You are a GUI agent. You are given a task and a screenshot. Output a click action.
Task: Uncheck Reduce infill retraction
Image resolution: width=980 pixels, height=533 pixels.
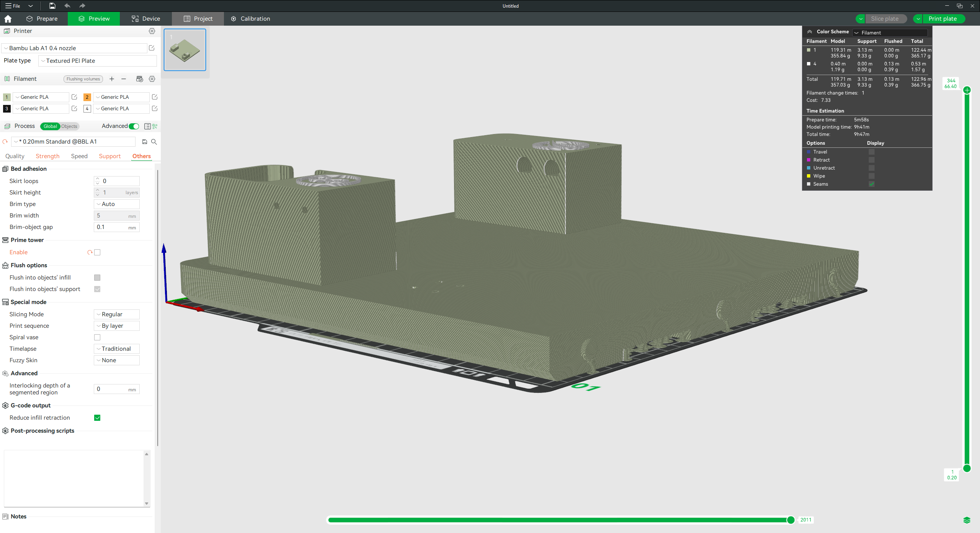97,418
